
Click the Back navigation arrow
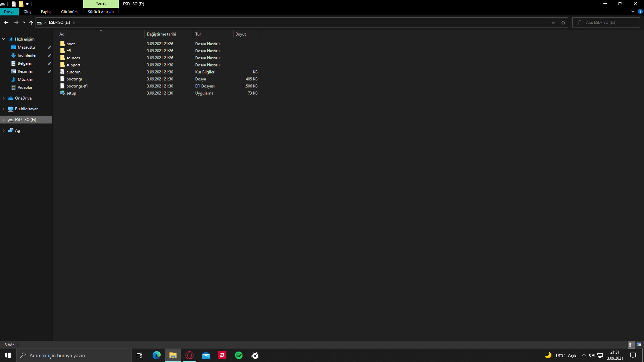pyautogui.click(x=6, y=22)
